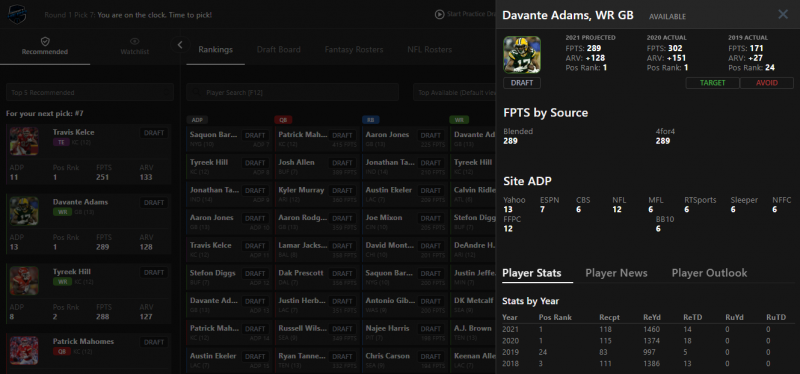Select the Player Outlook tab
The height and width of the screenshot is (374, 800).
(709, 273)
